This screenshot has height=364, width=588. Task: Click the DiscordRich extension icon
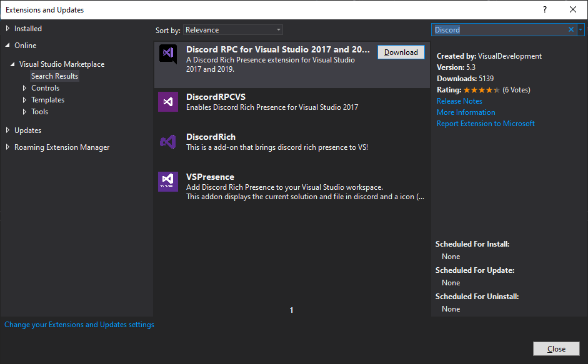click(168, 142)
